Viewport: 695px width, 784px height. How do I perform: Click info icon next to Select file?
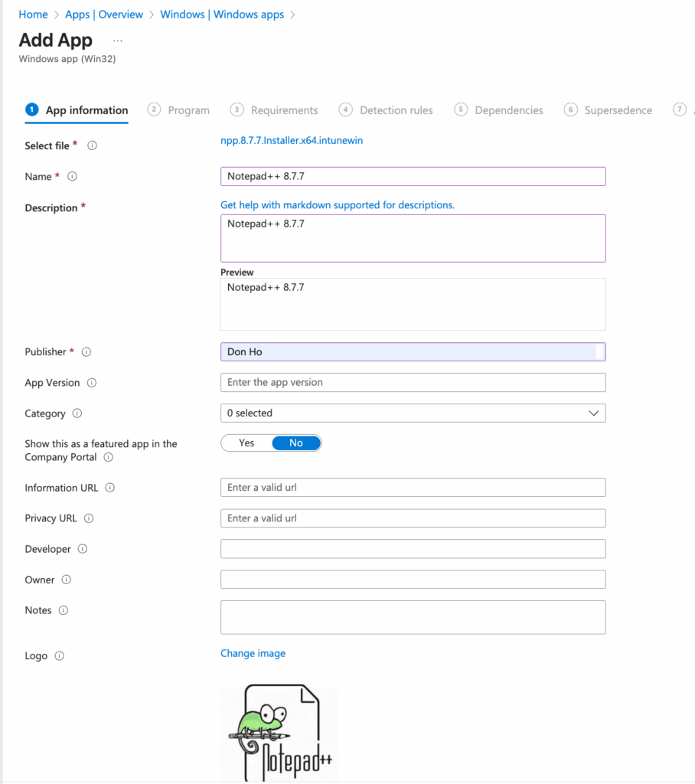click(x=92, y=145)
